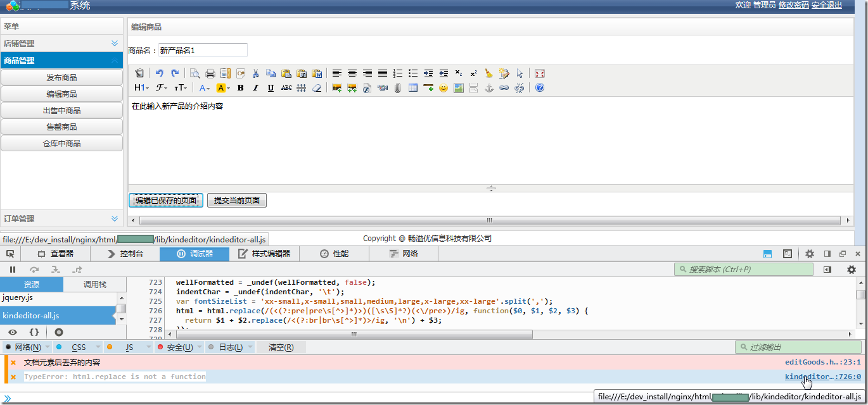Open the font family dropdown

pyautogui.click(x=162, y=88)
